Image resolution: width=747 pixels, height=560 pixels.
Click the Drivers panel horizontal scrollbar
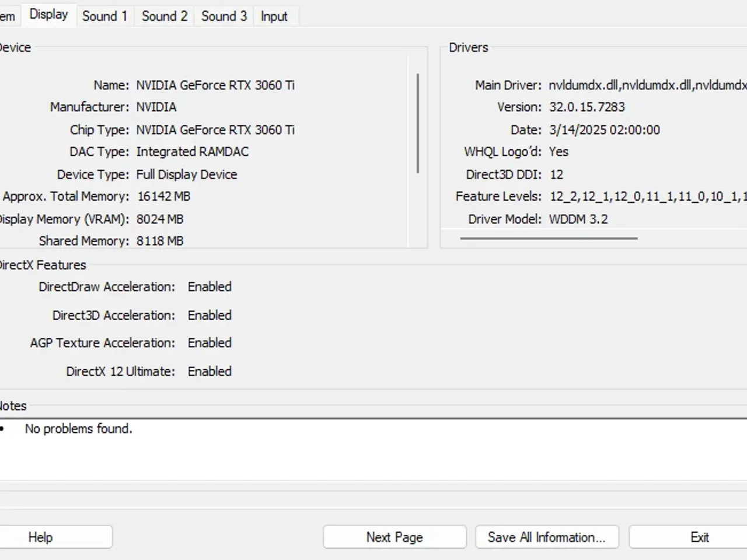(549, 238)
